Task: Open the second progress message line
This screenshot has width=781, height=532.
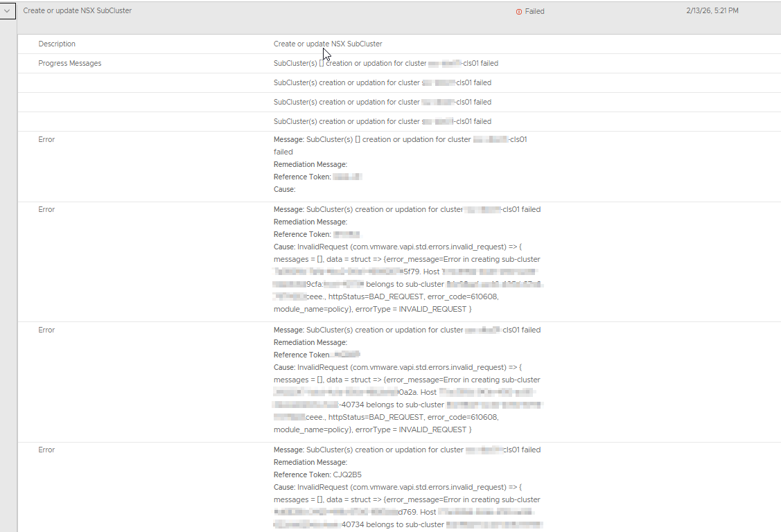Action: (382, 83)
